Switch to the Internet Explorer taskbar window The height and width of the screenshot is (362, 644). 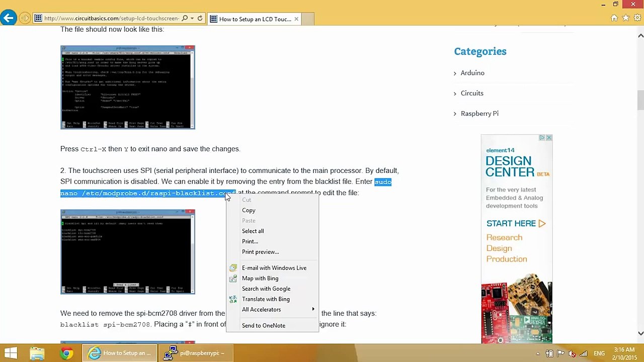point(120,353)
